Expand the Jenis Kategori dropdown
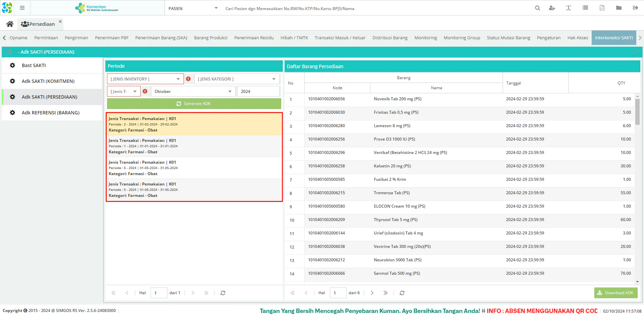The height and width of the screenshot is (316, 644). tap(237, 79)
